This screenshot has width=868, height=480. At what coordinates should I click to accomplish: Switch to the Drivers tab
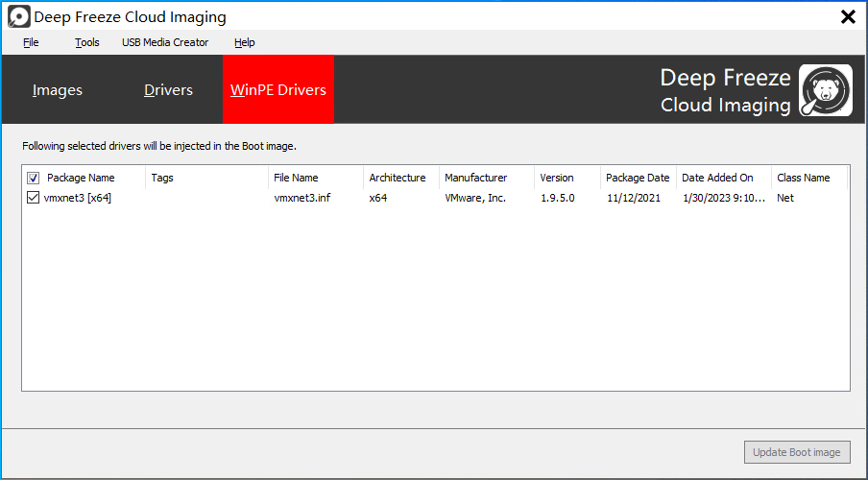168,89
